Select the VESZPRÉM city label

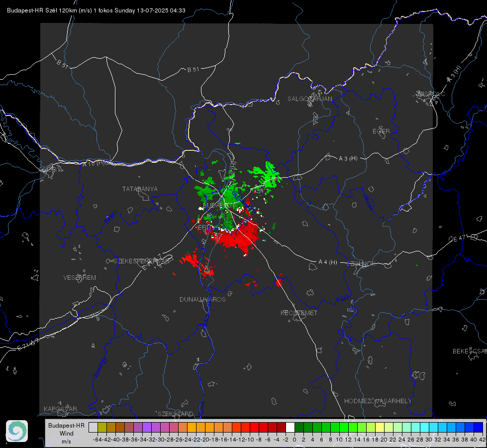[80, 277]
